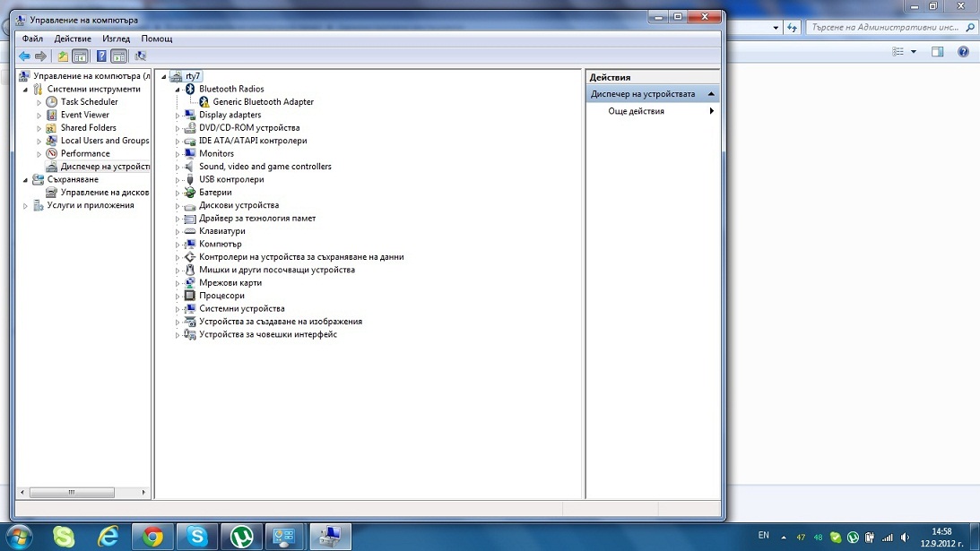Click the Up one level folder icon
This screenshot has width=980, height=551.
tap(63, 56)
